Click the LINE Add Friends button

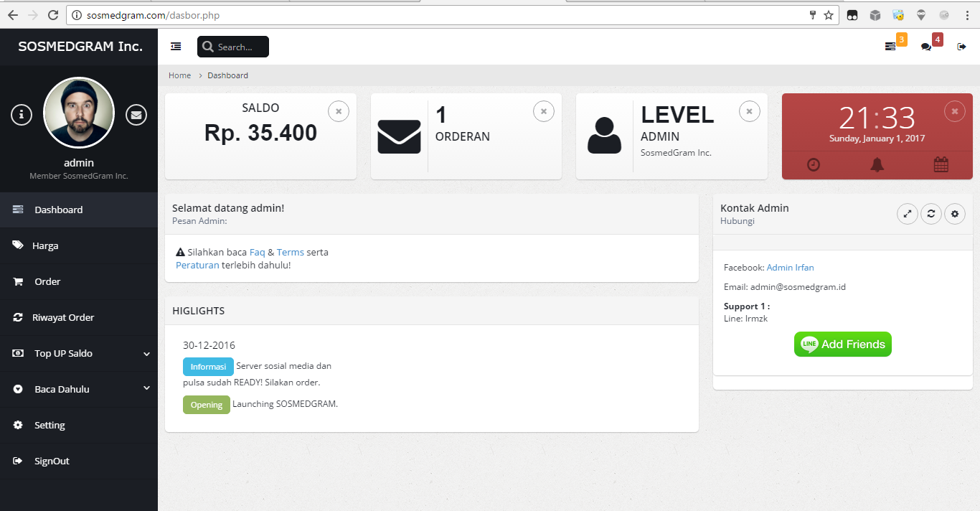(843, 344)
